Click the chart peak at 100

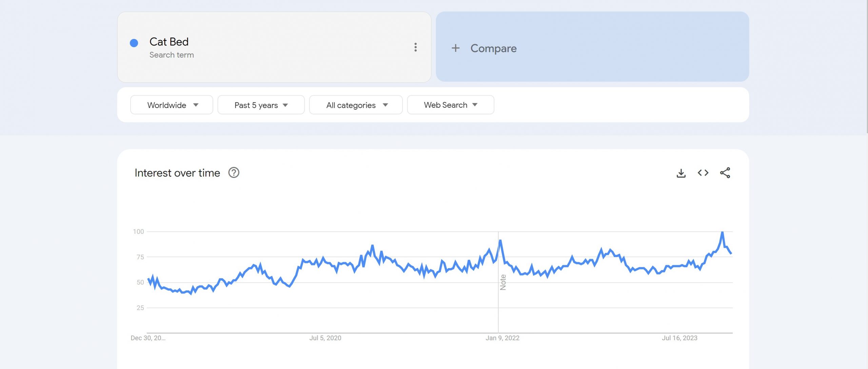pos(722,232)
